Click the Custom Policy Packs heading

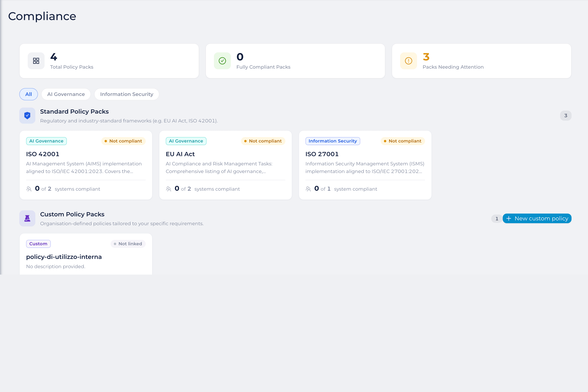[x=72, y=214]
